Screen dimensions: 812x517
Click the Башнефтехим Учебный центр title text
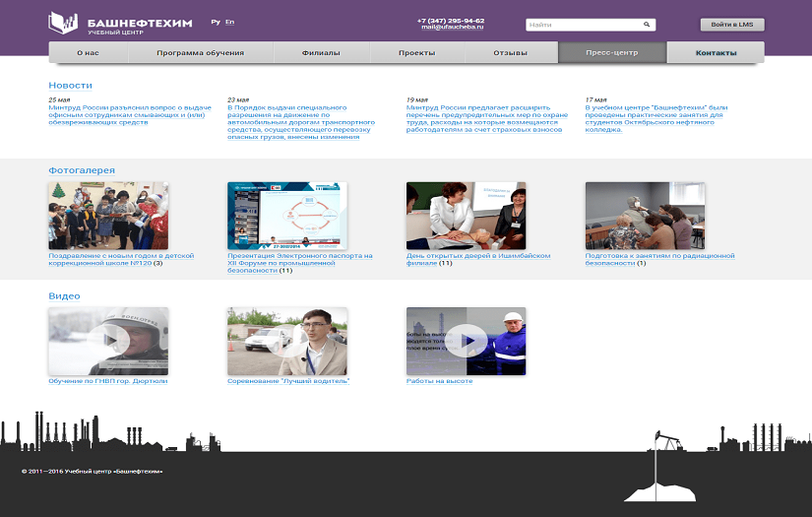pos(140,26)
